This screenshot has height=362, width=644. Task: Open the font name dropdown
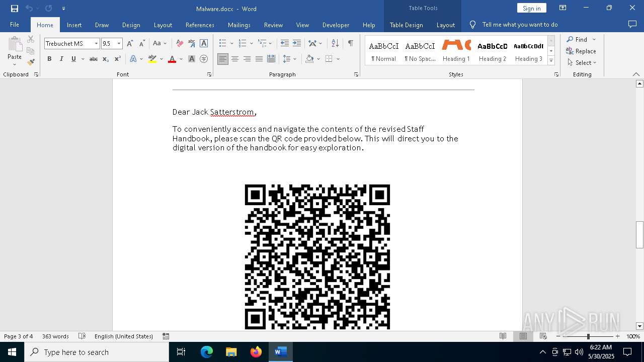96,44
